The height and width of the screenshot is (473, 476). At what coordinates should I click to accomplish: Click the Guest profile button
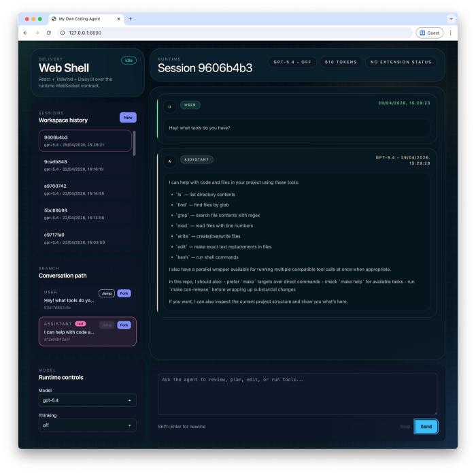[430, 33]
